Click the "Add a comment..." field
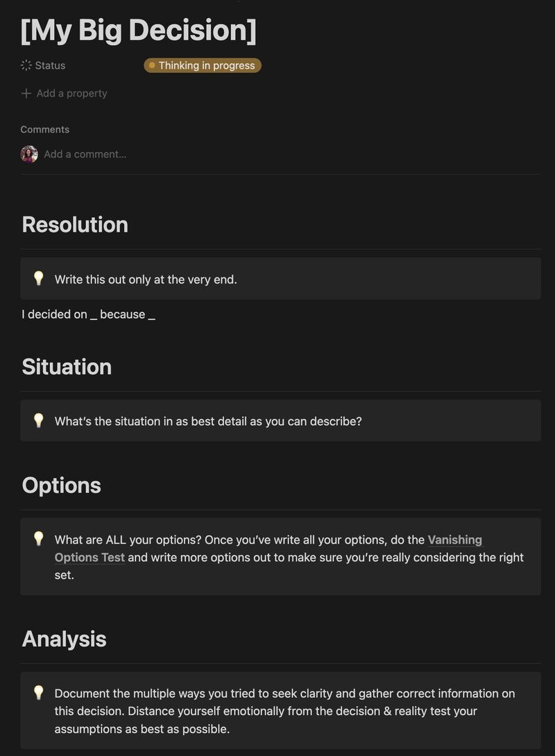This screenshot has width=555, height=756. point(85,154)
